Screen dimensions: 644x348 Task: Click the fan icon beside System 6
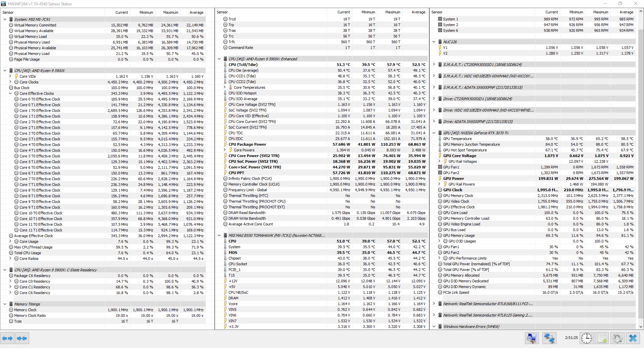[440, 30]
